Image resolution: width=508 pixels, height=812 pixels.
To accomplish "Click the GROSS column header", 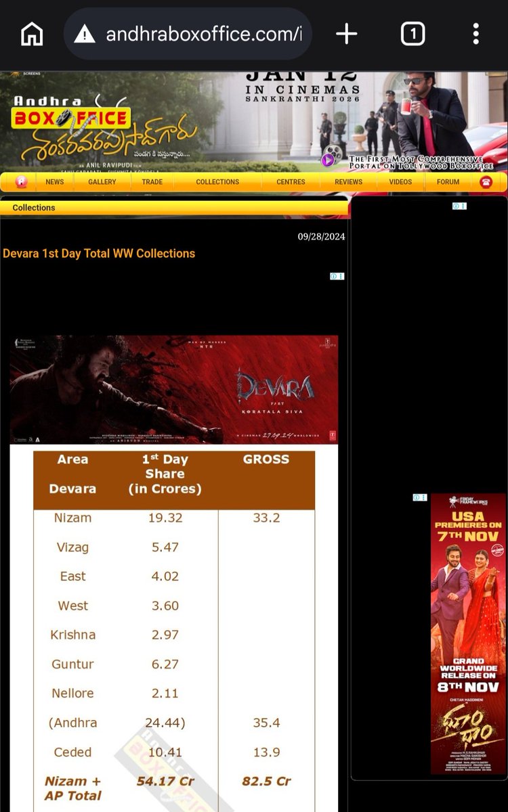I will point(266,459).
